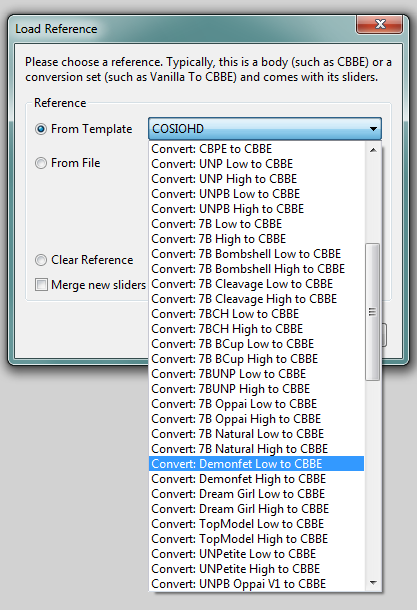
Task: Select Convert: UNPetite Low to CBBE
Action: click(x=256, y=554)
